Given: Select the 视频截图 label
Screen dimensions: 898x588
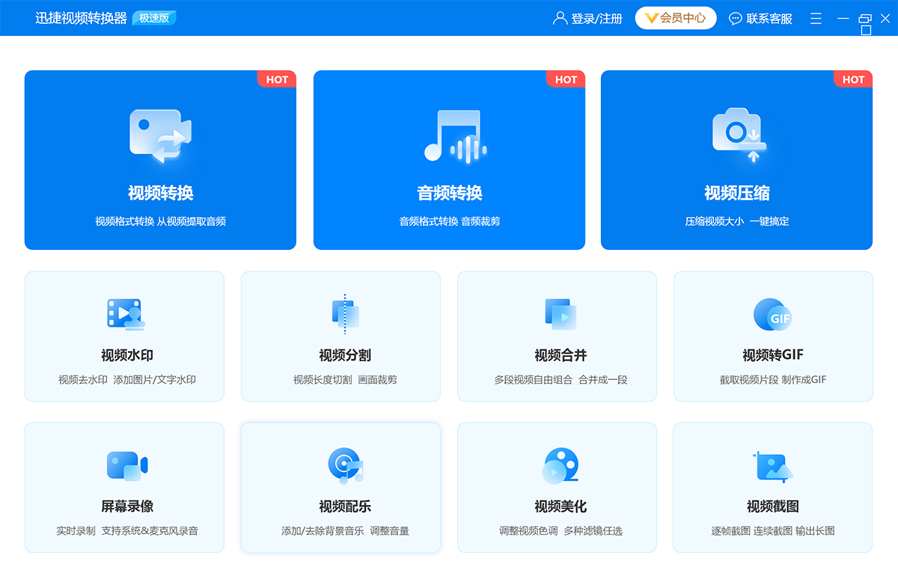Looking at the screenshot, I should point(773,506).
